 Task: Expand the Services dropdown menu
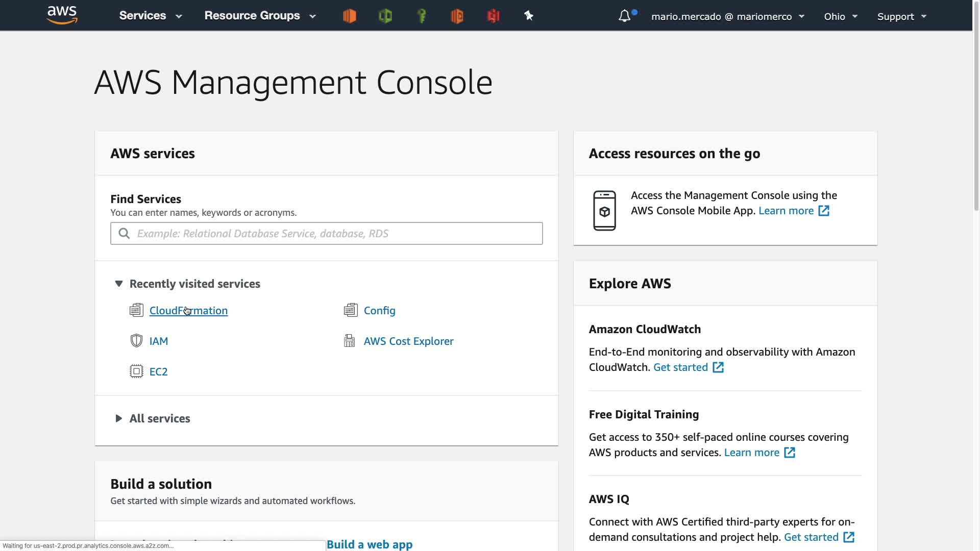point(150,16)
